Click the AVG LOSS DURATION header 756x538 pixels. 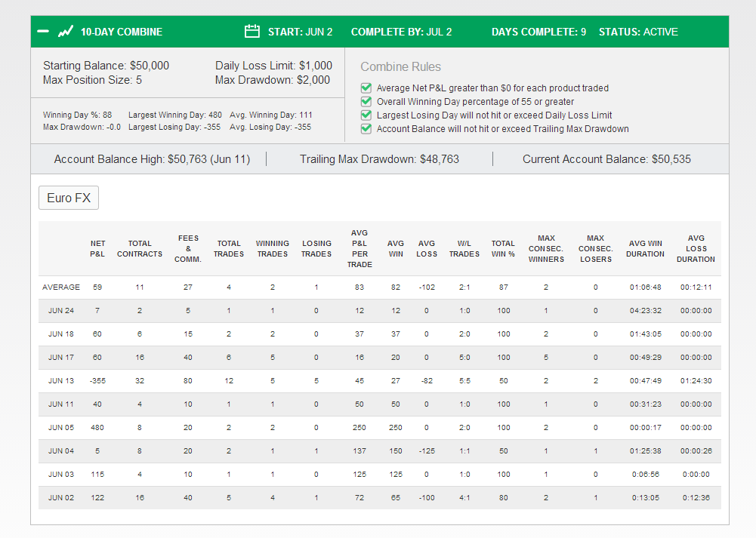[x=696, y=248]
